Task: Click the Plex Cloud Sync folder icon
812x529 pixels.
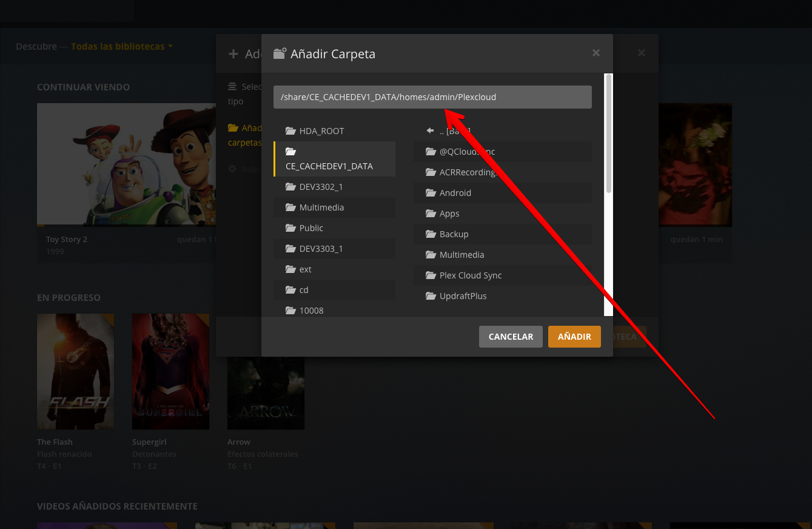Action: [x=431, y=275]
